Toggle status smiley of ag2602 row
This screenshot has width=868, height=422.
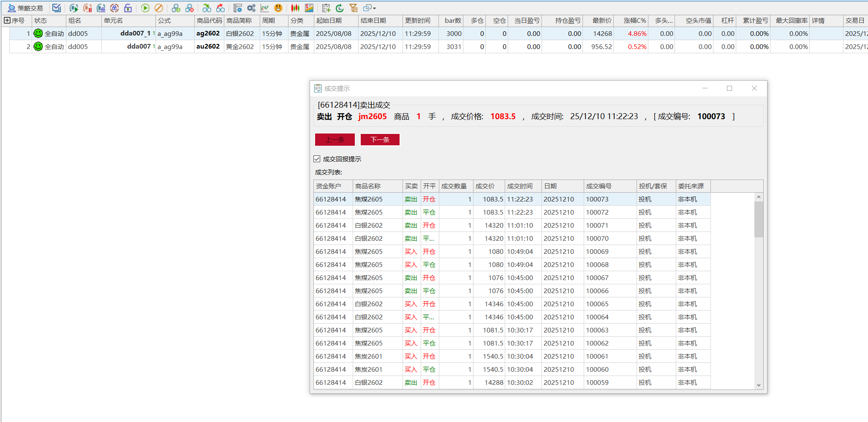[x=38, y=33]
